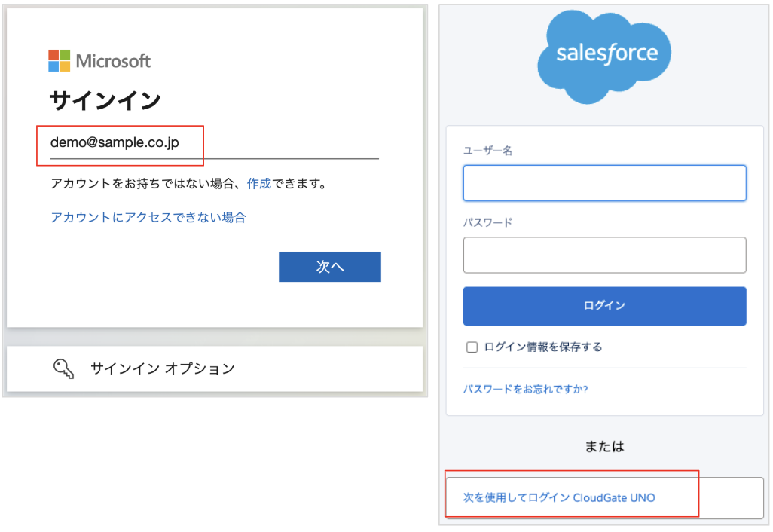The image size is (773, 532).
Task: Follow the 作成 account creation link
Action: pos(259,184)
